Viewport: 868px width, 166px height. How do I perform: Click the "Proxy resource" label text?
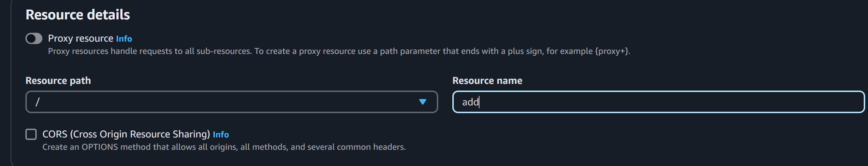click(x=80, y=38)
